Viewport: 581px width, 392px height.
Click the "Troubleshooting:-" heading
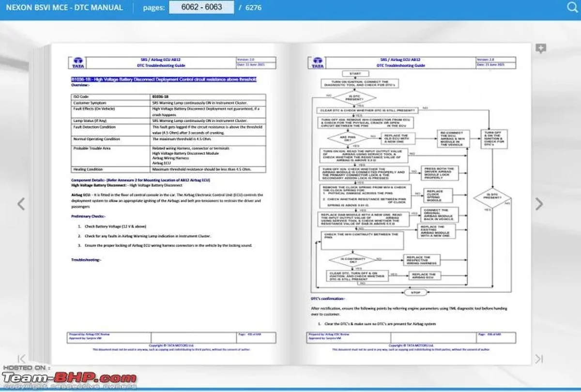[x=86, y=260]
